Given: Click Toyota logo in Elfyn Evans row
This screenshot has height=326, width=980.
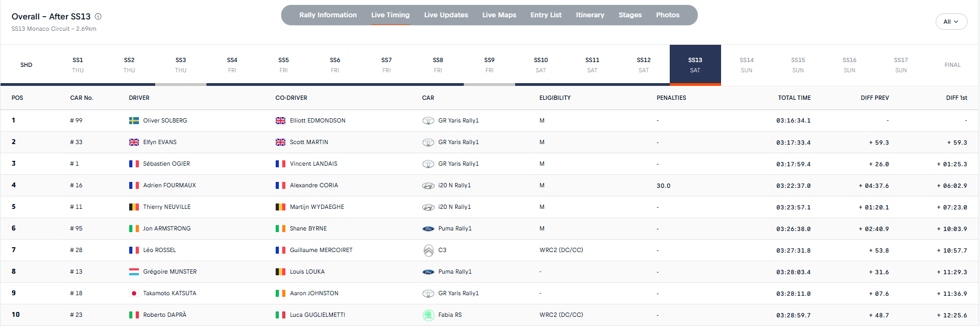Looking at the screenshot, I should tap(428, 142).
